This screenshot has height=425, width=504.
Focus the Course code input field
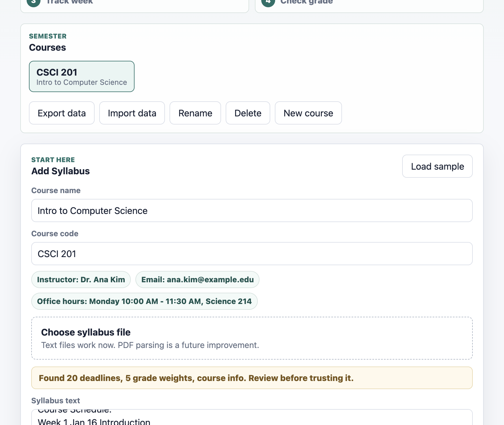(252, 254)
